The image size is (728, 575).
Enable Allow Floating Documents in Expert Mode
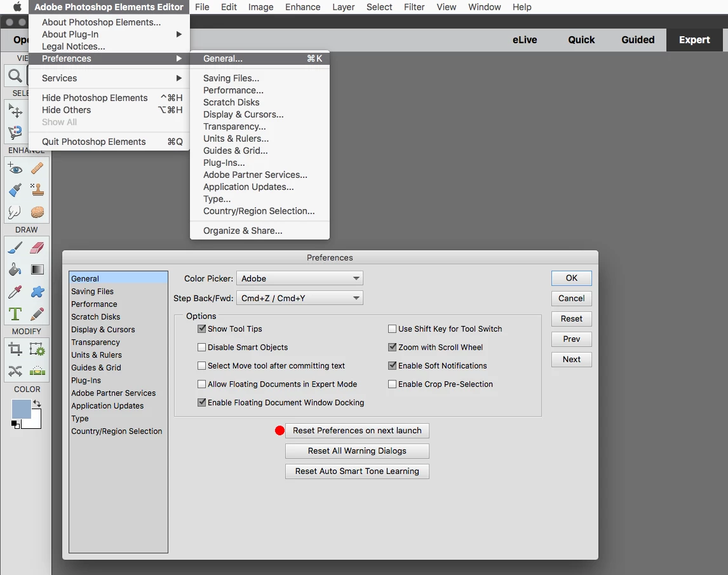click(201, 384)
